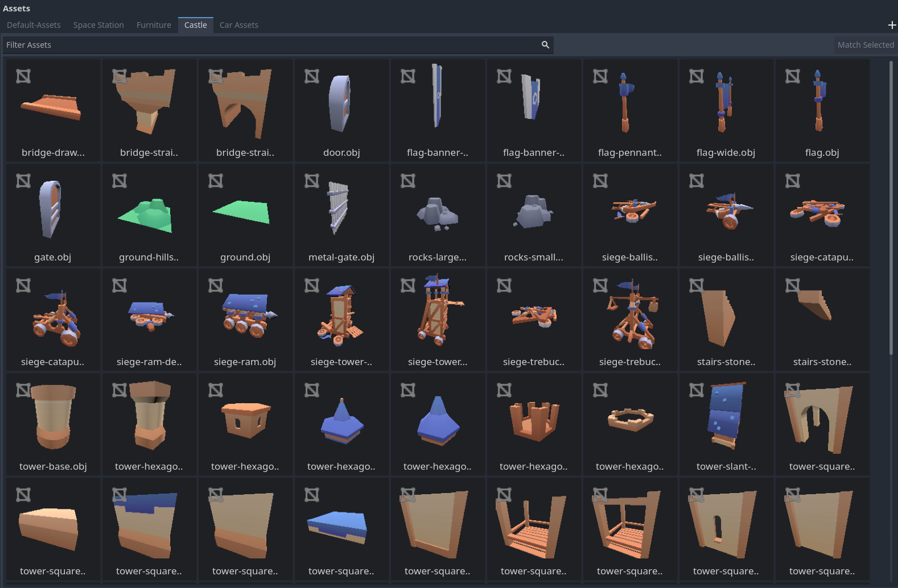This screenshot has width=898, height=588.
Task: Toggle the mesh icon on door.obj
Action: pos(312,76)
